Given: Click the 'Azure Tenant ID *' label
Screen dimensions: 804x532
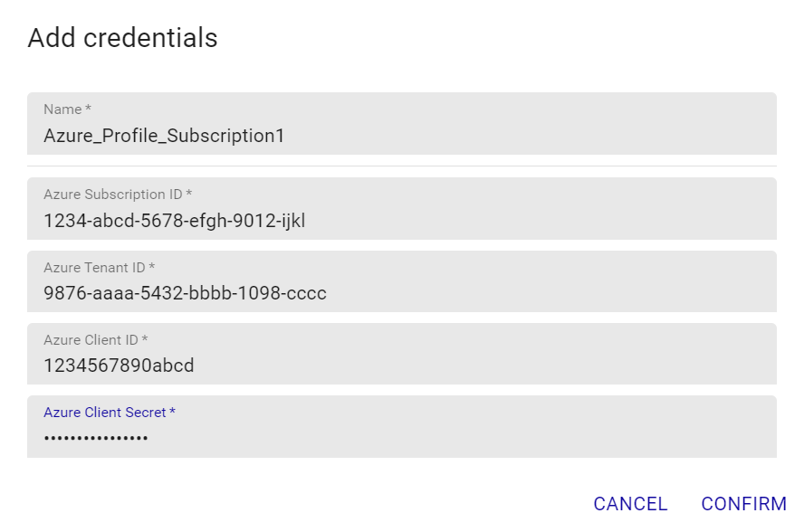Looking at the screenshot, I should (100, 268).
